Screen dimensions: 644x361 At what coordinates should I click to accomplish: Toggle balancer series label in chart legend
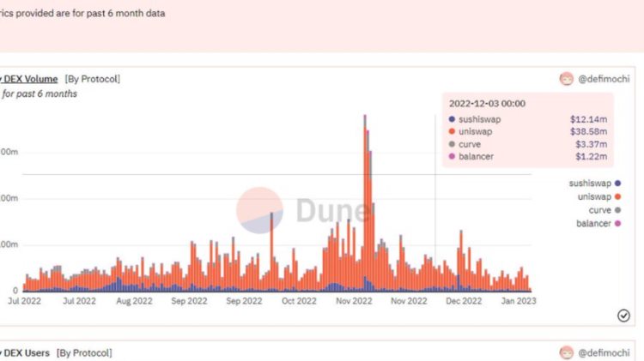click(x=592, y=224)
